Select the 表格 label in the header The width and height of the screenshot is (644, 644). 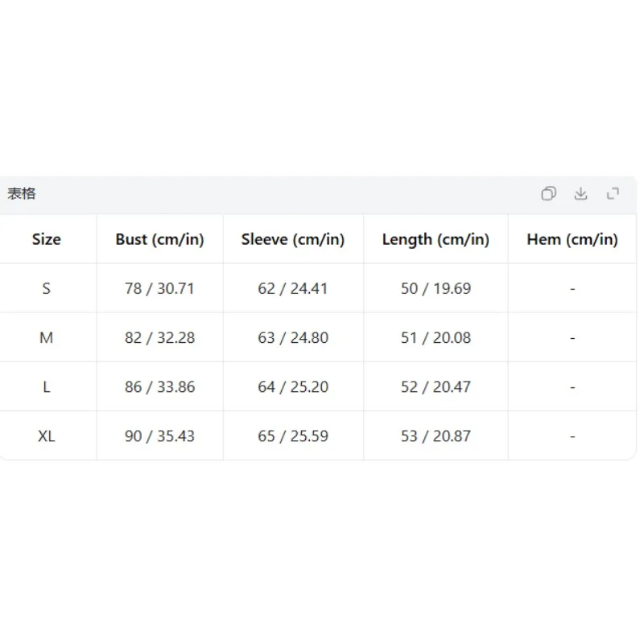pos(22,193)
